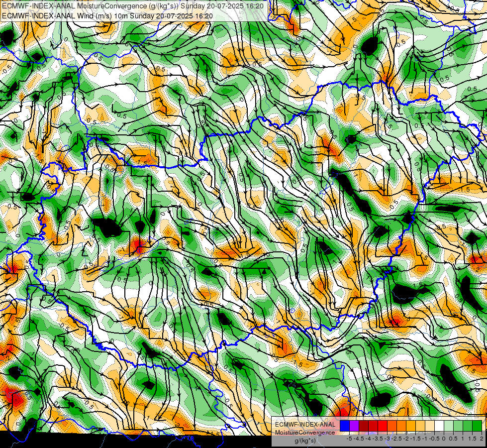Click the '-4' legend tick label
The height and width of the screenshot is (448, 487).
(368, 439)
